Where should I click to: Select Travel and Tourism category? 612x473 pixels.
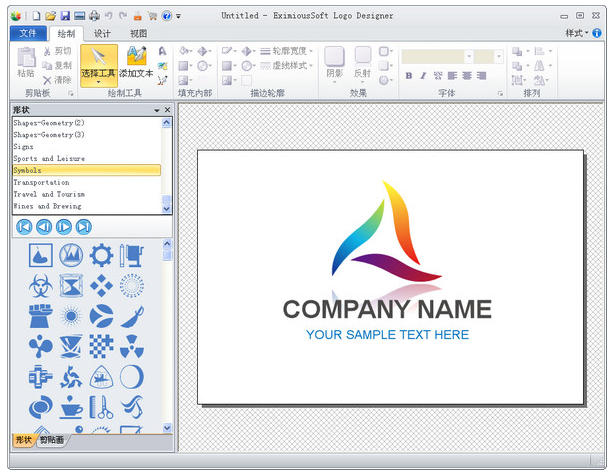coord(87,194)
